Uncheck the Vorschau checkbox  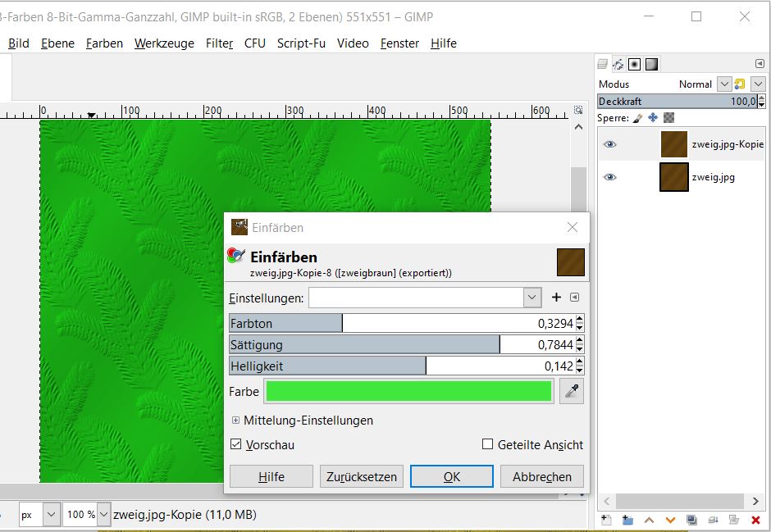[x=236, y=444]
